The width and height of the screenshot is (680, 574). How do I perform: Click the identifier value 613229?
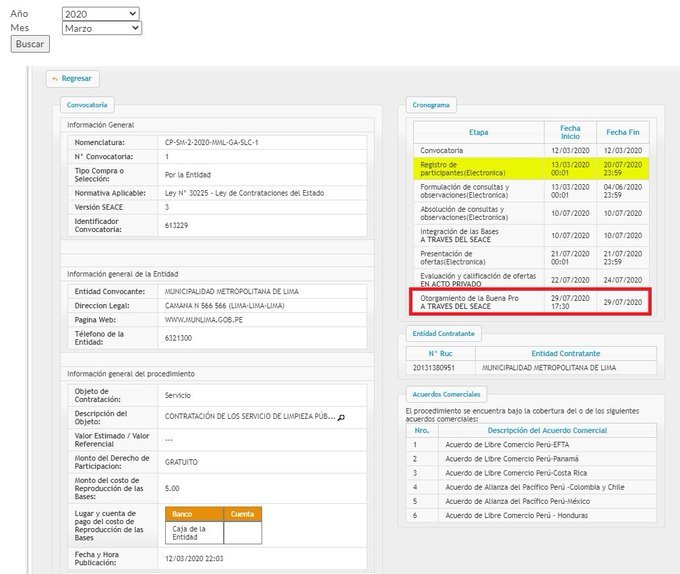pos(177,225)
